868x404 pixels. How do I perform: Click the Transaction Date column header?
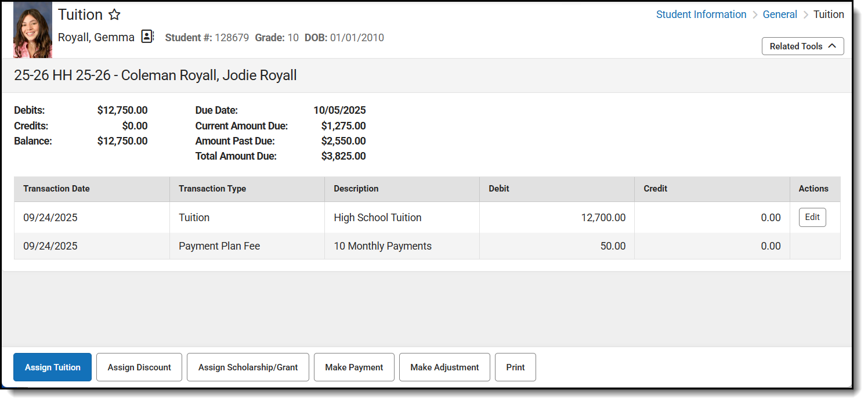56,189
